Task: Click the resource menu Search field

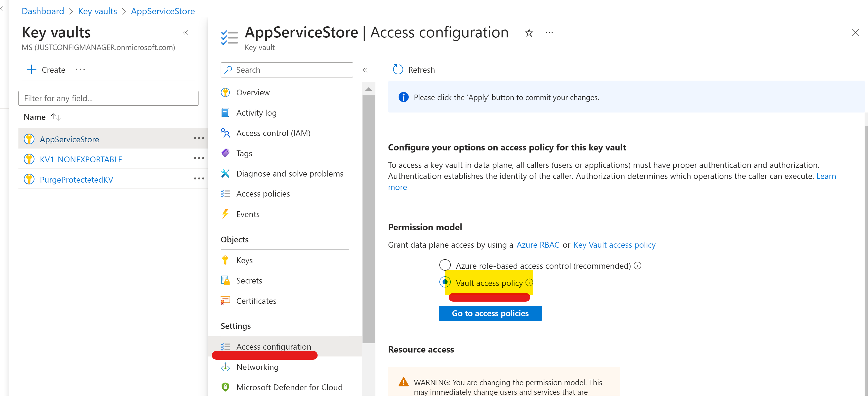Action: [287, 70]
